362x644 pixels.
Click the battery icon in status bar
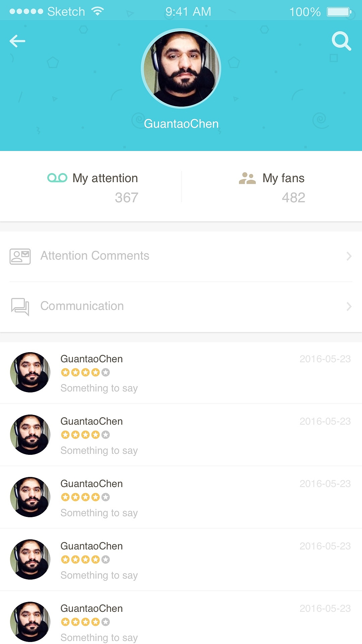coord(339,12)
